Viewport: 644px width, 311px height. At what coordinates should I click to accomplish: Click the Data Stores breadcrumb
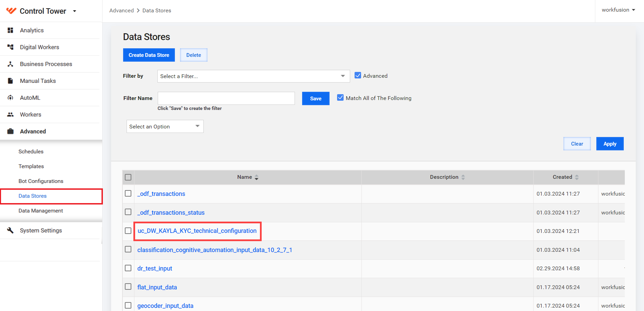coord(157,11)
